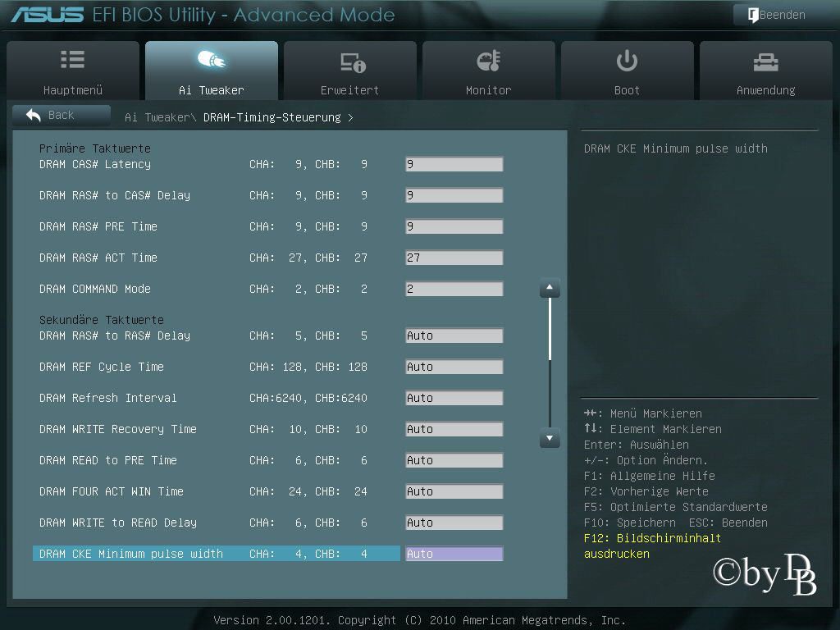Open DRAM WRITE Recovery Time Auto field

click(454, 429)
